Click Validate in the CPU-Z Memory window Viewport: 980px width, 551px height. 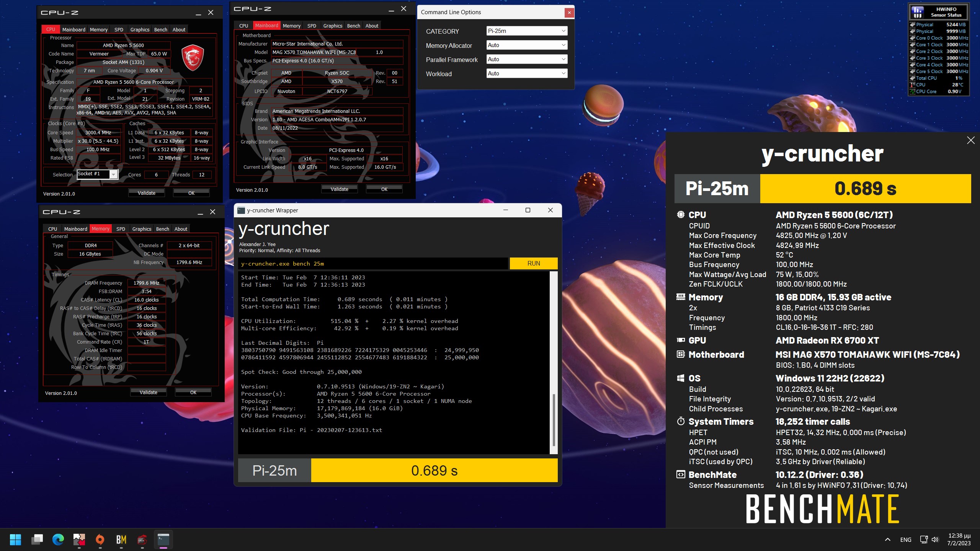[x=149, y=392]
